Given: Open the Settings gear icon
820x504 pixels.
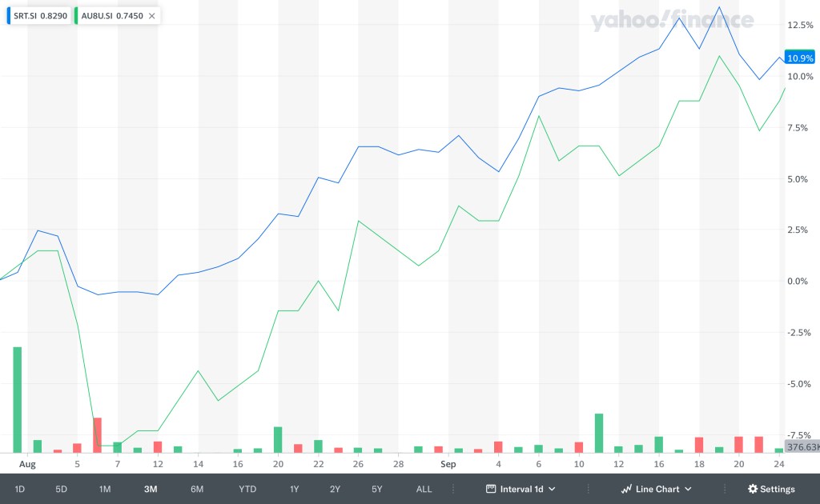Looking at the screenshot, I should pyautogui.click(x=753, y=489).
